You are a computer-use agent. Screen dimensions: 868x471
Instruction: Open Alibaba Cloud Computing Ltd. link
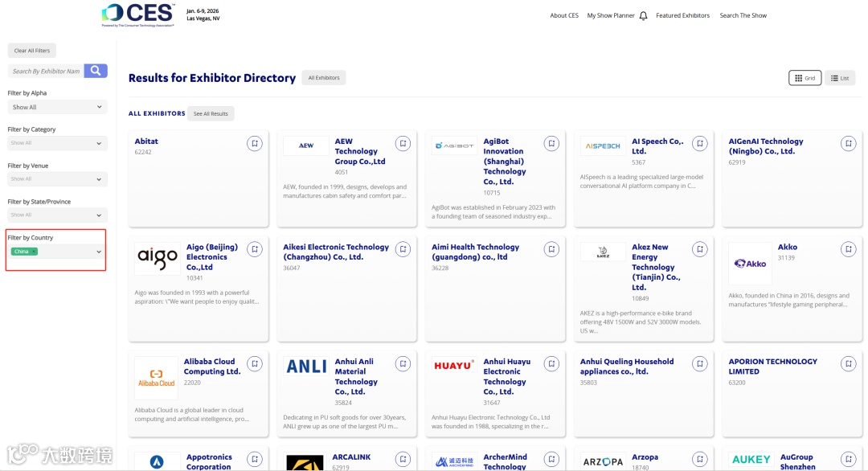pos(212,367)
